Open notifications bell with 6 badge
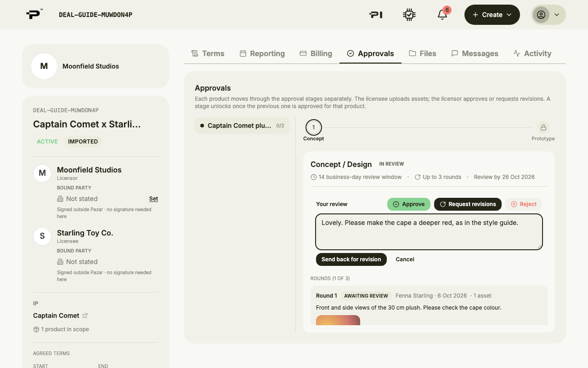 [442, 15]
